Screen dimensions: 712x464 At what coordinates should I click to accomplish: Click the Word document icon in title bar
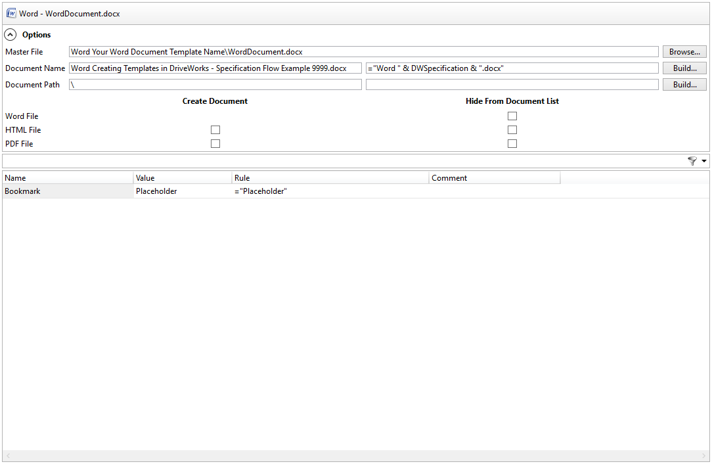click(x=12, y=14)
